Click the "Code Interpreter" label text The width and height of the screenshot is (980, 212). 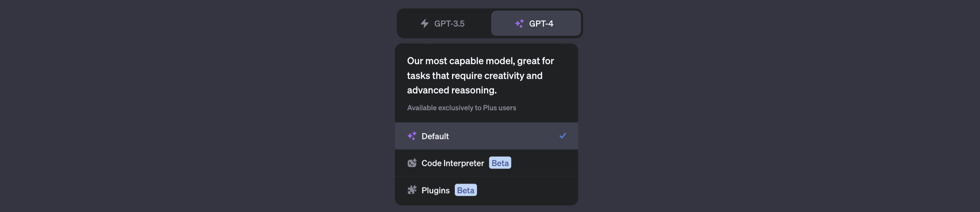point(453,163)
